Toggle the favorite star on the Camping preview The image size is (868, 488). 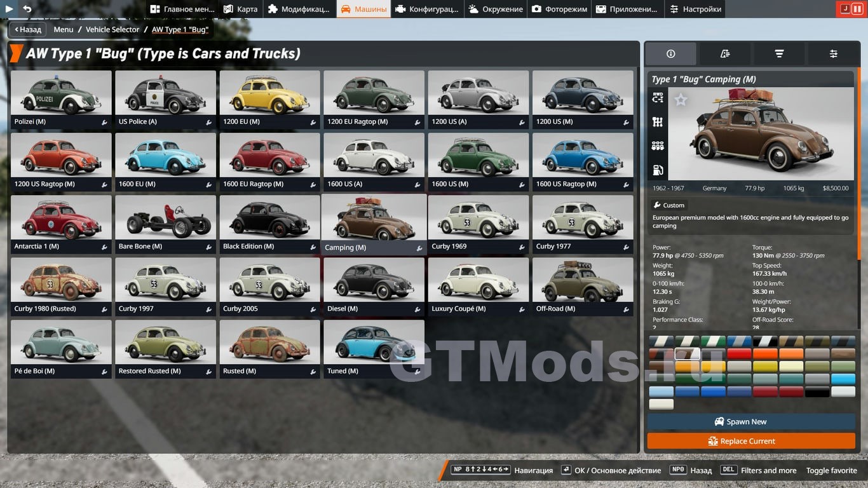click(x=681, y=100)
